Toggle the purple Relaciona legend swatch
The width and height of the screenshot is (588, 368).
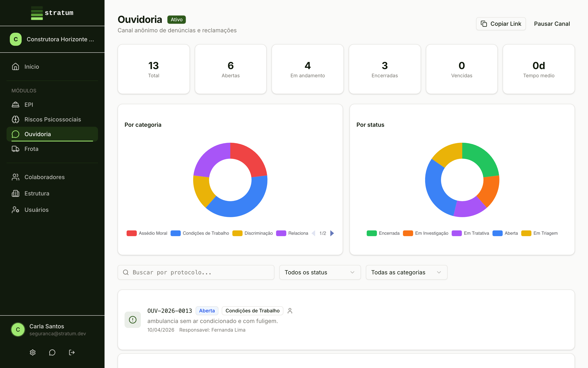coord(281,233)
